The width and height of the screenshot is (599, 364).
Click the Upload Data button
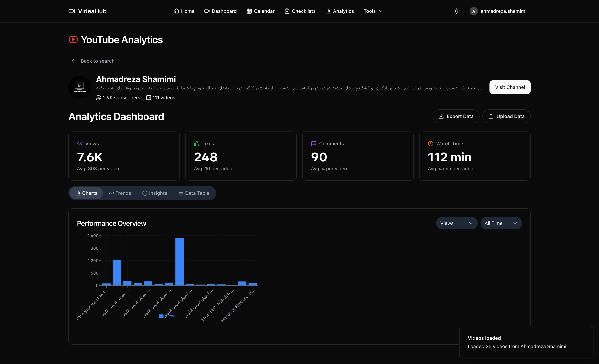tap(506, 116)
